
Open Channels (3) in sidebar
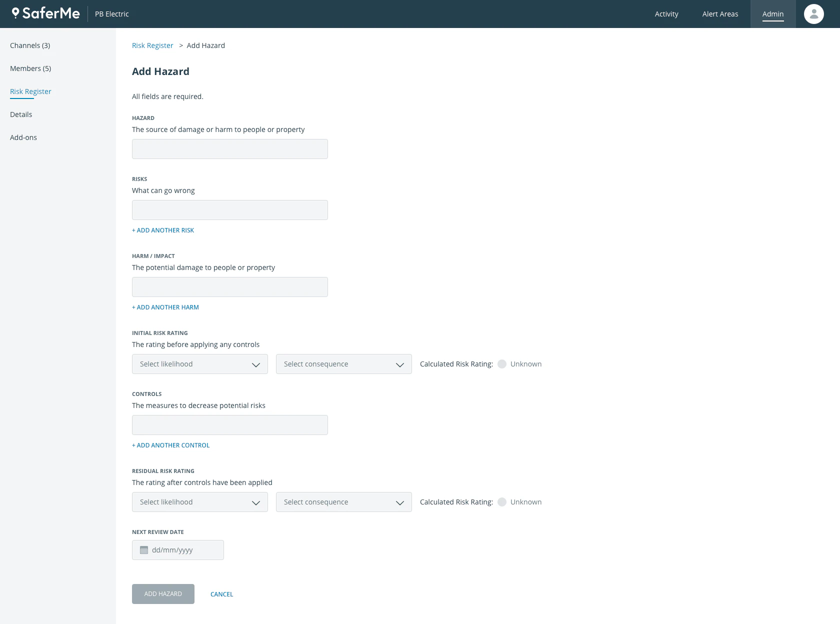(x=30, y=45)
